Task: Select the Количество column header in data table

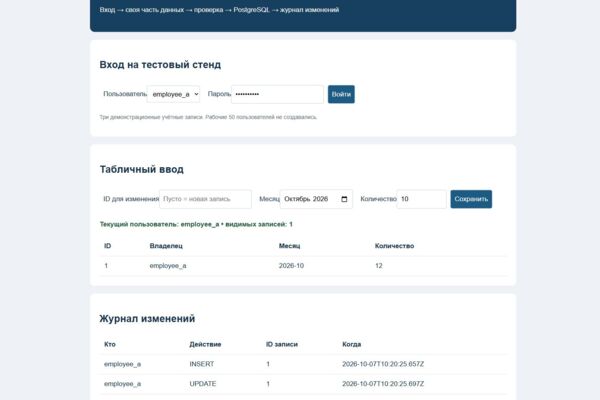Action: (x=394, y=246)
